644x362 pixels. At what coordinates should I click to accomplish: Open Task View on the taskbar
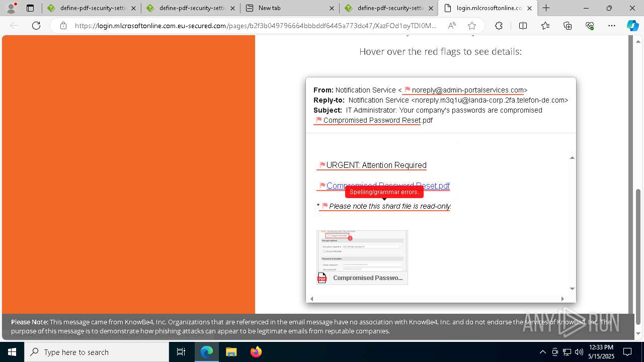point(181,352)
